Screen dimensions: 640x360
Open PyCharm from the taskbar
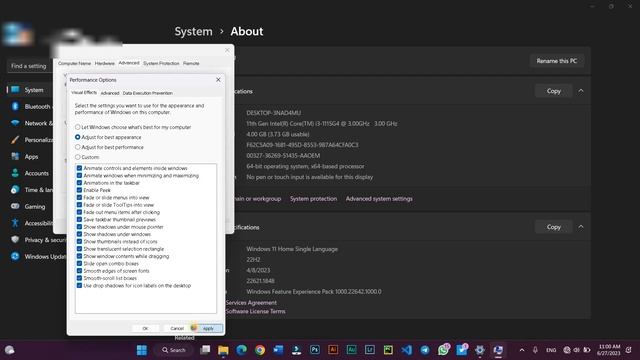tap(388, 350)
